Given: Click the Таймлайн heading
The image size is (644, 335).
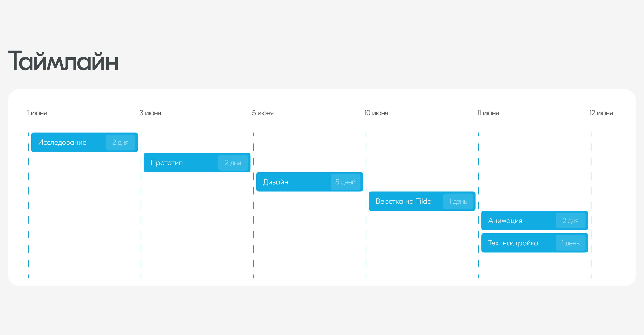Looking at the screenshot, I should [x=63, y=61].
